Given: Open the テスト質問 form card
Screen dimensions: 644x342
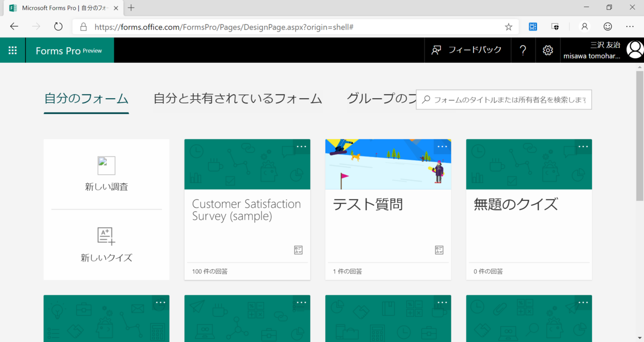Looking at the screenshot, I should pos(388,210).
